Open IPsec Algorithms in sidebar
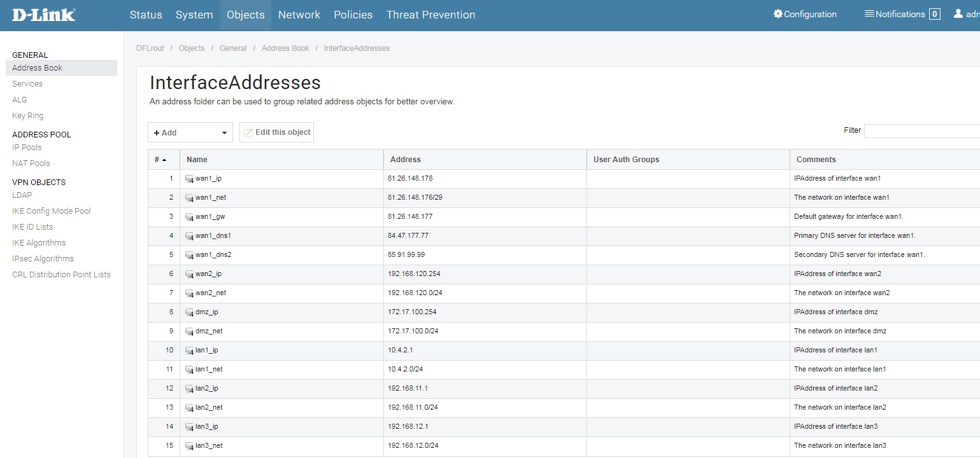This screenshot has height=458, width=980. pos(43,259)
